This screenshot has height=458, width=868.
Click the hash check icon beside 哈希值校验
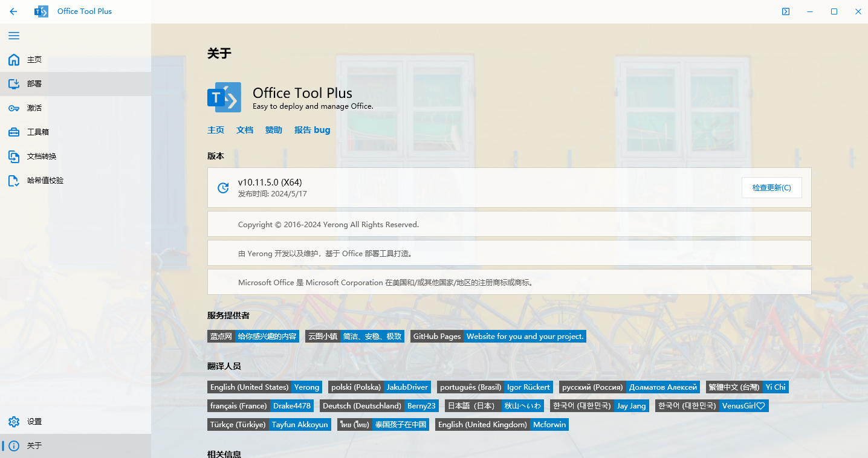click(14, 181)
